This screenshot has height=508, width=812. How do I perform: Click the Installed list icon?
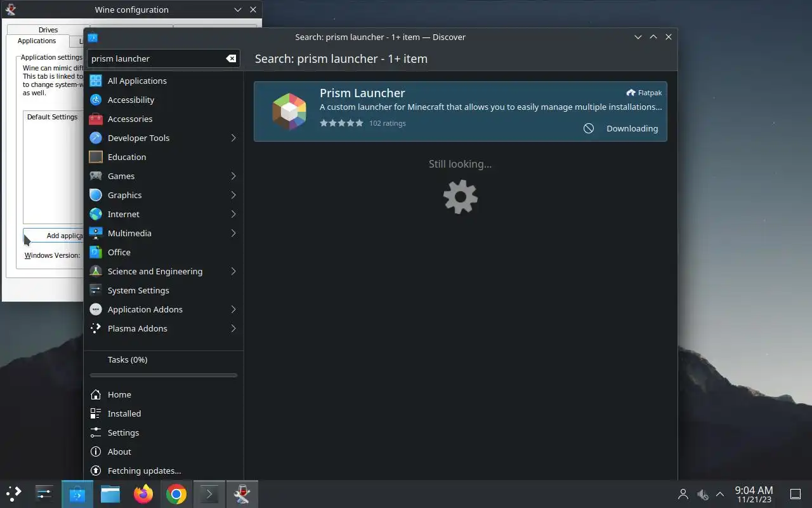[x=96, y=413]
